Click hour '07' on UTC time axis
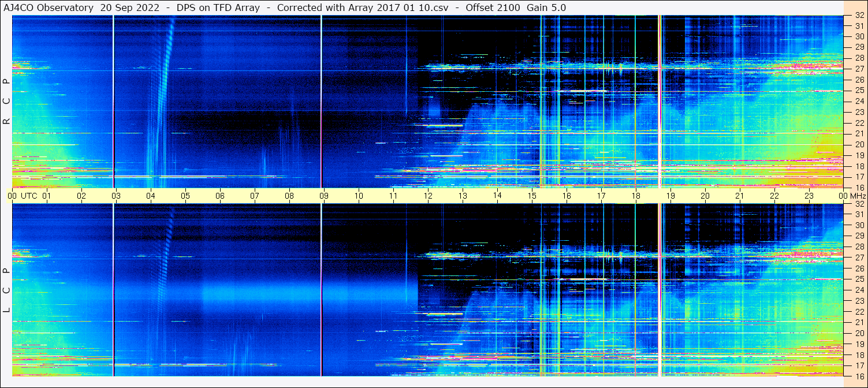868x388 pixels. coord(255,196)
